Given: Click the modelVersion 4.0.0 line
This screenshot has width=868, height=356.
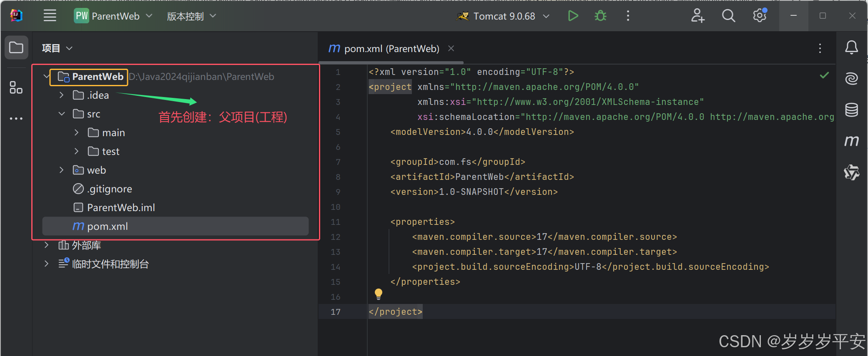Looking at the screenshot, I should 482,132.
